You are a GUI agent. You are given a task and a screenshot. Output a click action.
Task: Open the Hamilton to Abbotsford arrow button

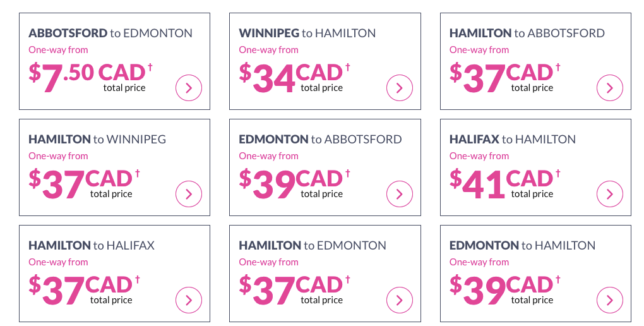609,88
